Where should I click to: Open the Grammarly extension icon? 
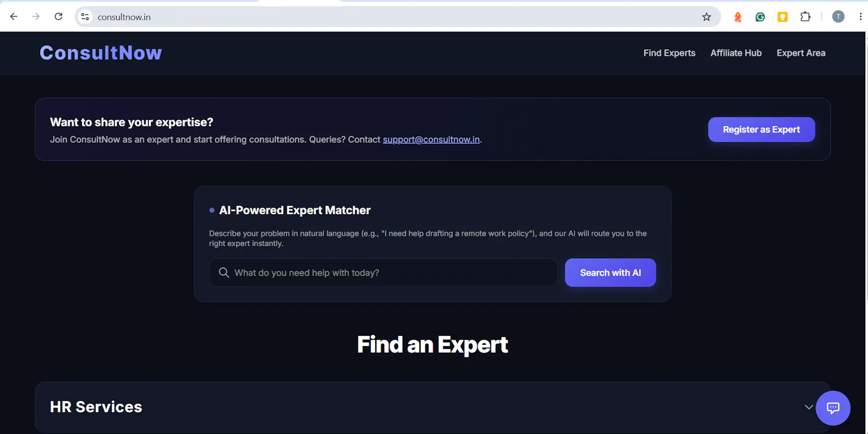click(760, 17)
